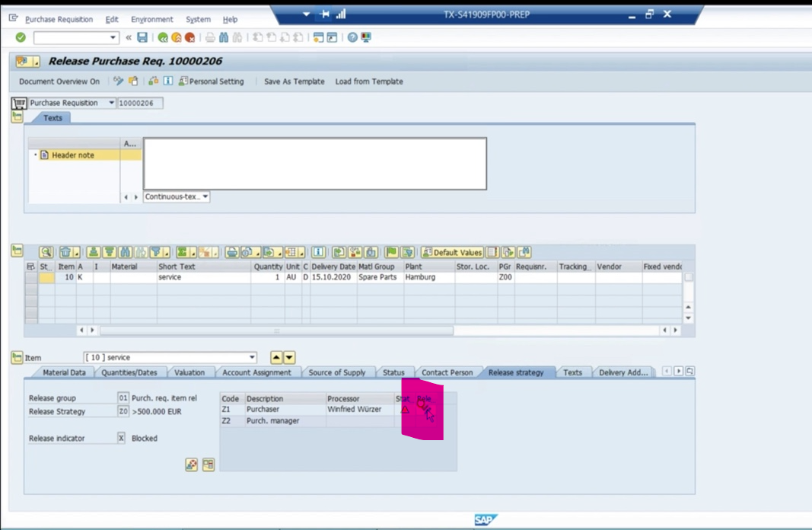Switch to the Account Assignment tab
812x530 pixels.
pyautogui.click(x=257, y=372)
